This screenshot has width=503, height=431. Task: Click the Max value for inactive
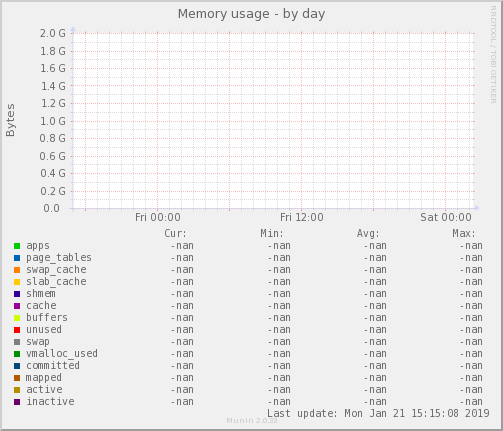point(471,402)
